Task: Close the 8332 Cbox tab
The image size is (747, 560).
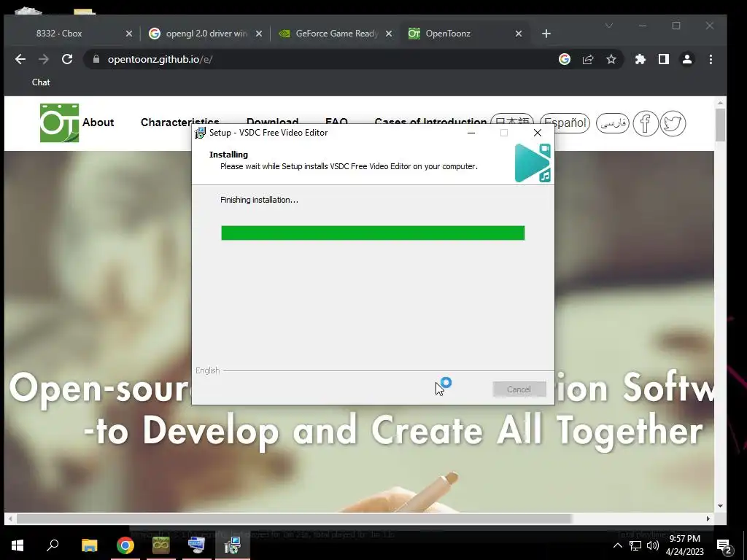Action: pos(129,34)
